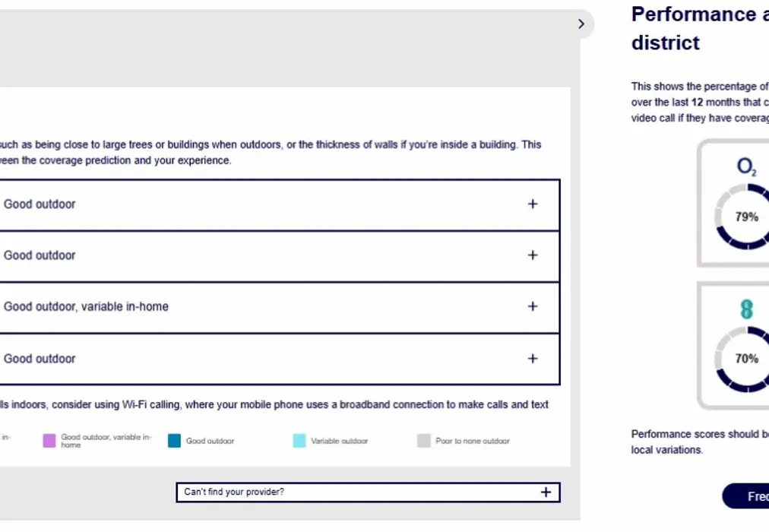769x532 pixels.
Task: Click the EE provider logo
Action: pyautogui.click(x=747, y=309)
